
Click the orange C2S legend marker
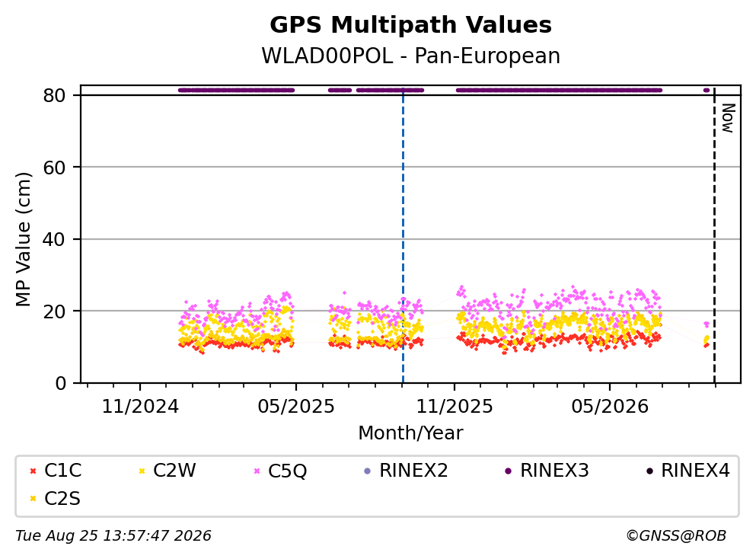click(33, 499)
